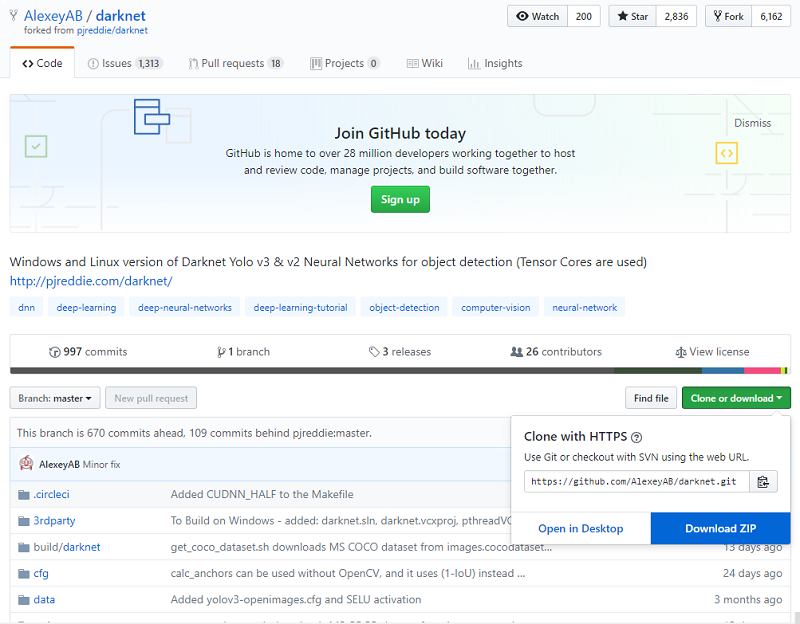This screenshot has width=800, height=624.
Task: Click Open in Desktop
Action: pos(581,529)
